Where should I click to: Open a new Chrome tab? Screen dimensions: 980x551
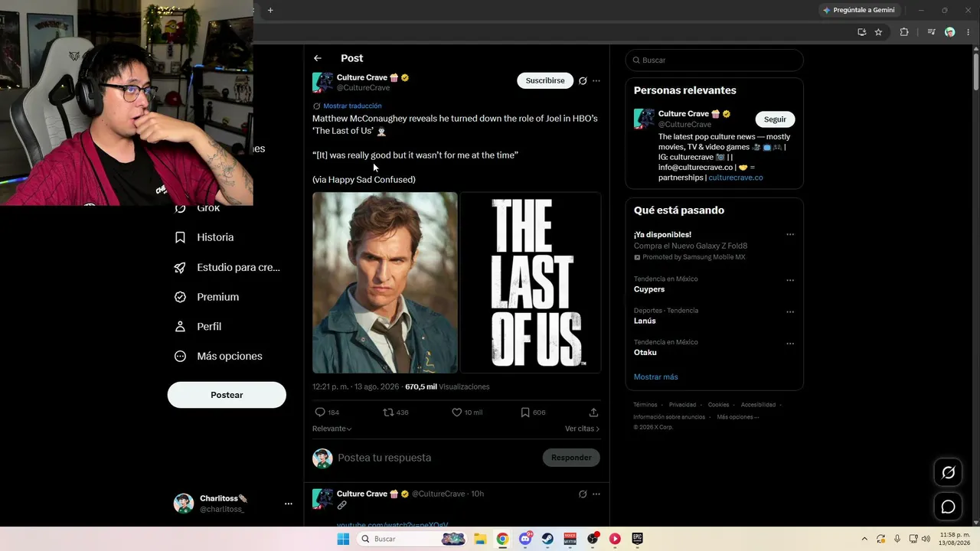270,10
